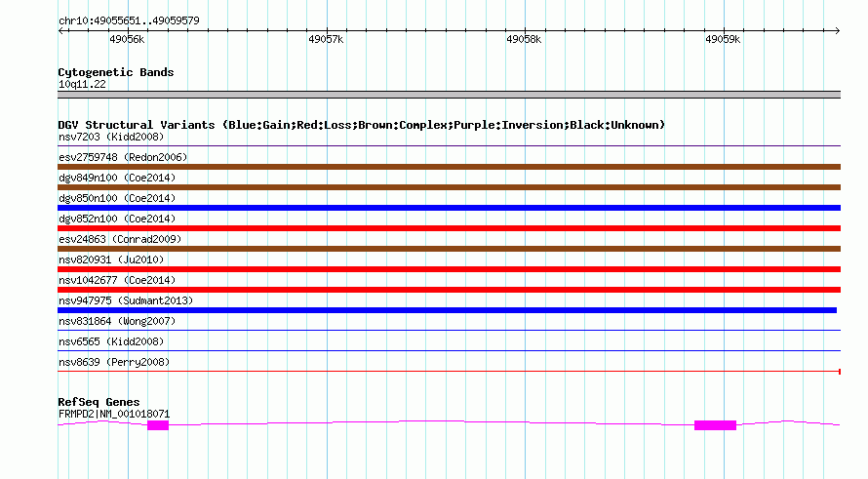
Task: Select variant label nsv1042677 (Coe2014)
Action: tap(117, 280)
